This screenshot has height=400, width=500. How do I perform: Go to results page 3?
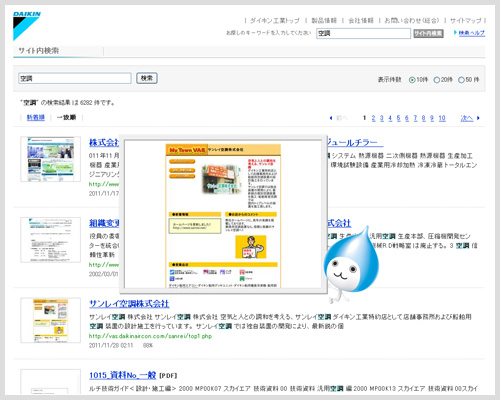(x=382, y=118)
